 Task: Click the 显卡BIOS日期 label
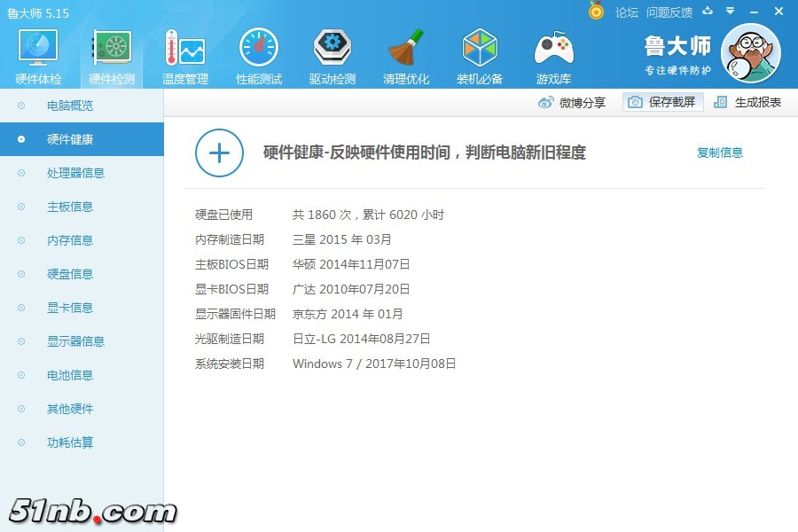point(231,289)
